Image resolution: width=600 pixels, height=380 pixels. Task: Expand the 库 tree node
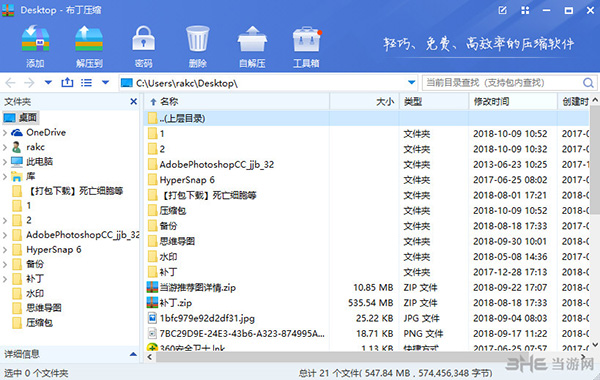(x=5, y=176)
